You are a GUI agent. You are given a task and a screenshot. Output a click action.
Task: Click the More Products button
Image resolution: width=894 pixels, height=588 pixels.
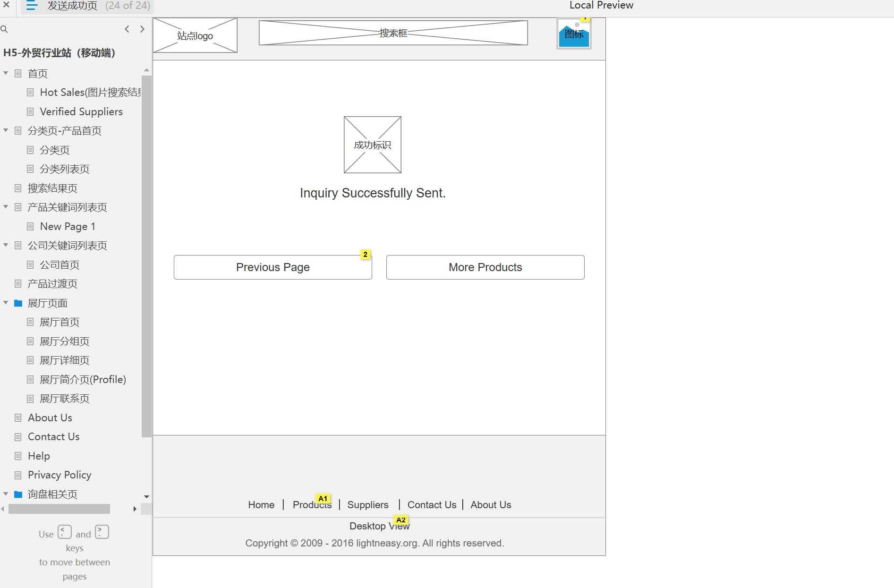(x=485, y=267)
